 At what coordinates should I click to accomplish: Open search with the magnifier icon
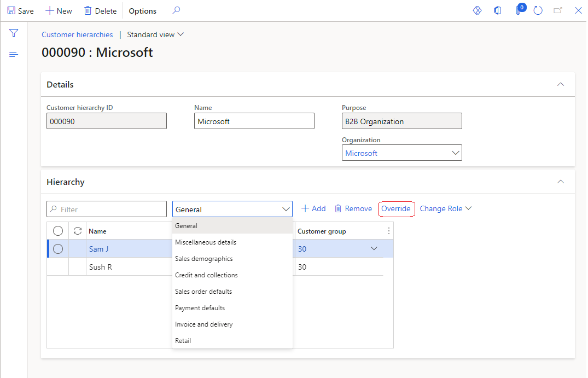coord(176,10)
